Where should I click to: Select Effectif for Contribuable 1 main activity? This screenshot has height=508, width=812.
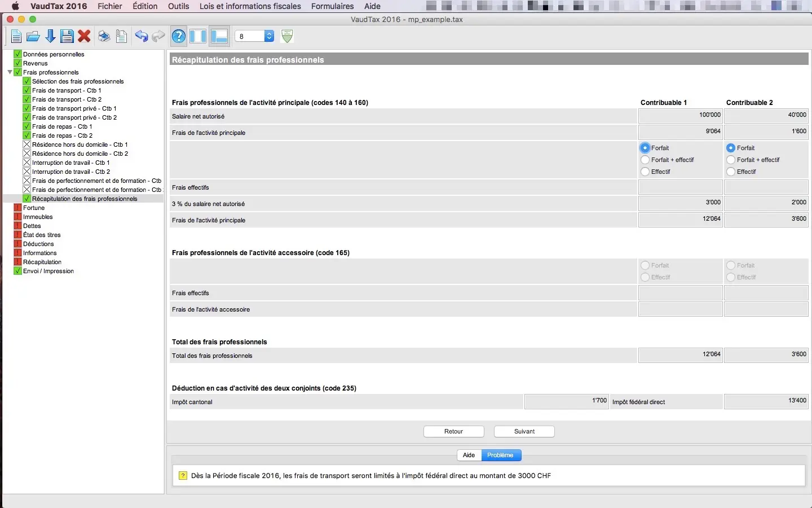point(645,172)
